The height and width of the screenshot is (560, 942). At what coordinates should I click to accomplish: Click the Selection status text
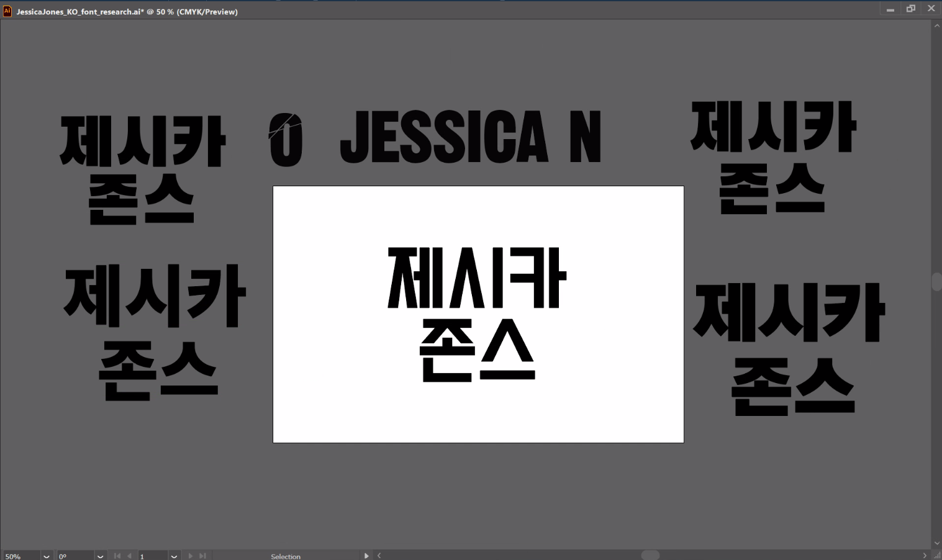(286, 556)
